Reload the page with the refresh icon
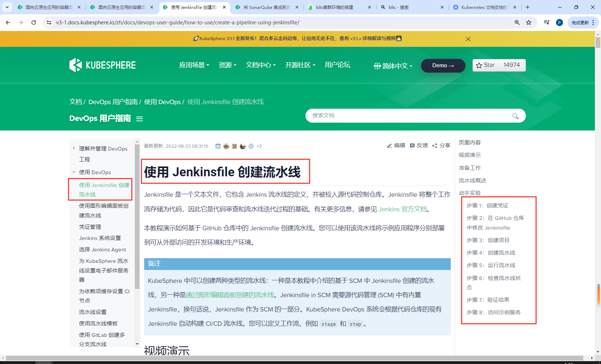 (34, 23)
